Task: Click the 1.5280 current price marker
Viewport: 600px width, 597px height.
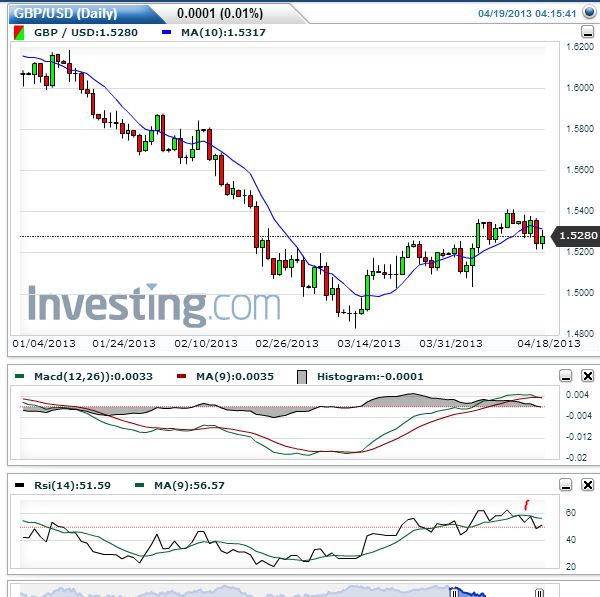Action: coord(576,236)
